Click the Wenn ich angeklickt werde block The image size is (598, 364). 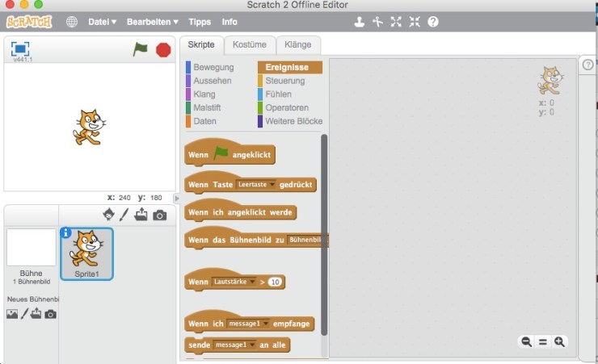(240, 211)
